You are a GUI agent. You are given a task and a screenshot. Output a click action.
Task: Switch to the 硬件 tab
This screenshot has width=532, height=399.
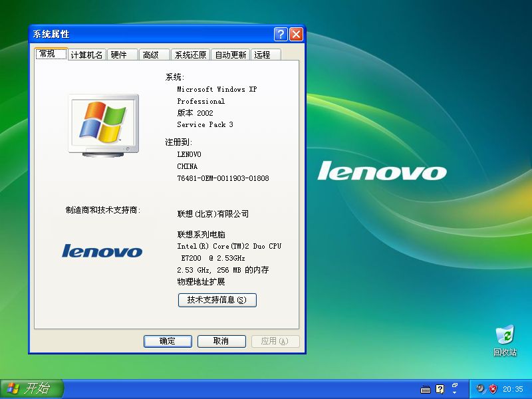click(x=122, y=55)
